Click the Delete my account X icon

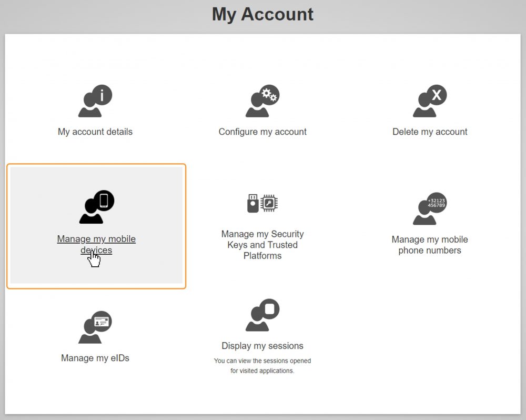pyautogui.click(x=430, y=101)
